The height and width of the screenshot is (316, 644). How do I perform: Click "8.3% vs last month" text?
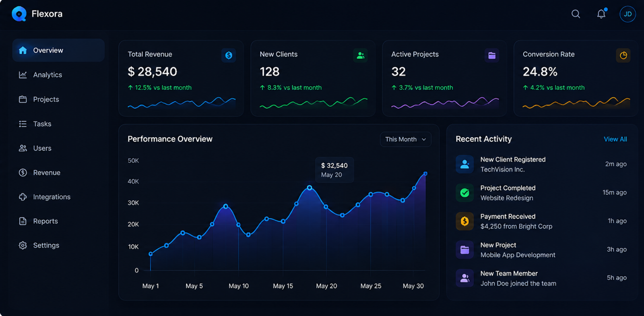point(294,88)
